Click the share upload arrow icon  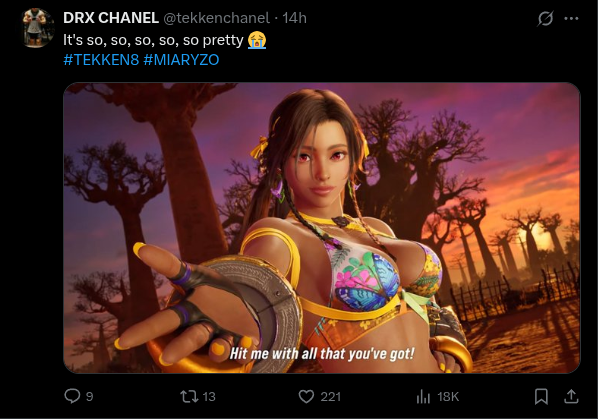571,396
